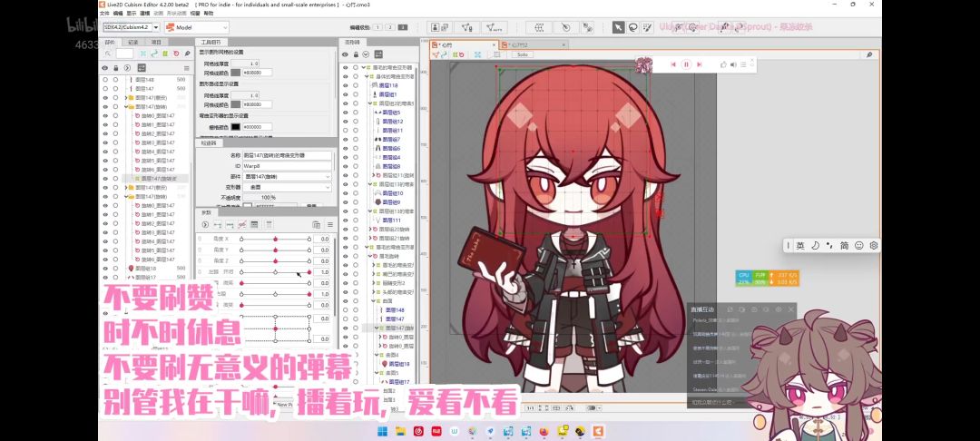Click the focus view icon in canvas toolbar
This screenshot has height=441, width=980.
[477, 55]
